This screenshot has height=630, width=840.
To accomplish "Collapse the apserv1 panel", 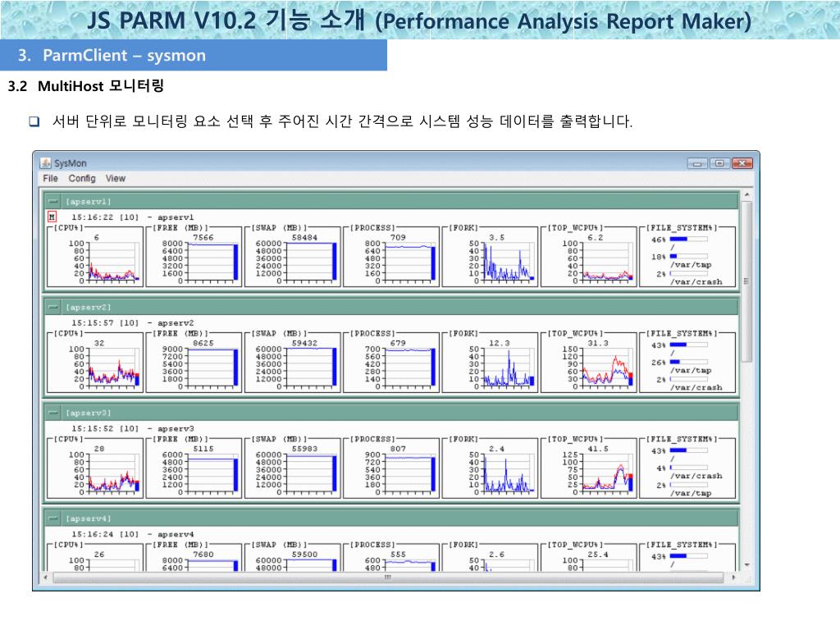I will [x=53, y=202].
